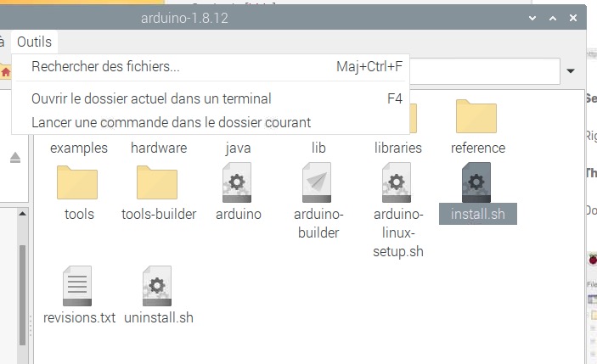Close the Outils menu via its menu bar label
This screenshot has height=364, width=597.
[x=34, y=42]
